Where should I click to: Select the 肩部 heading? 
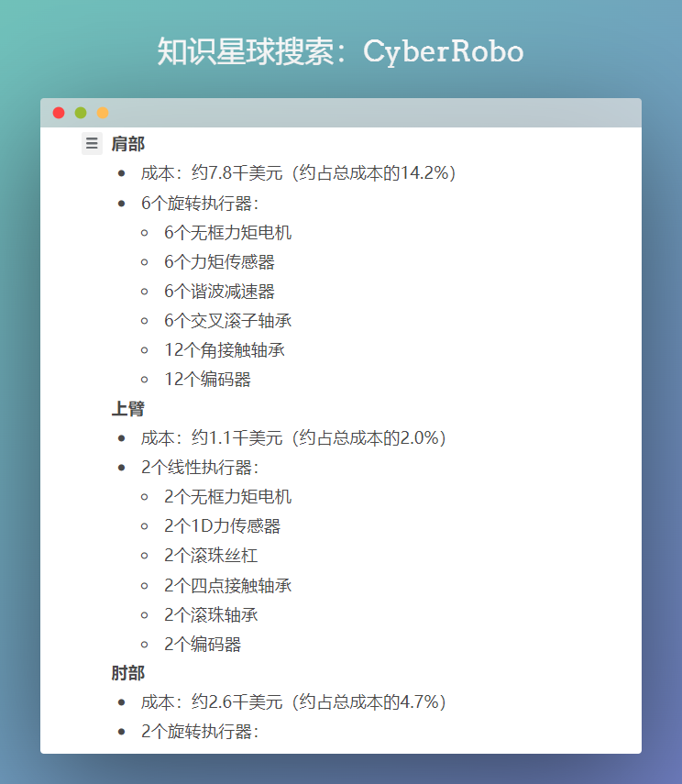[128, 144]
